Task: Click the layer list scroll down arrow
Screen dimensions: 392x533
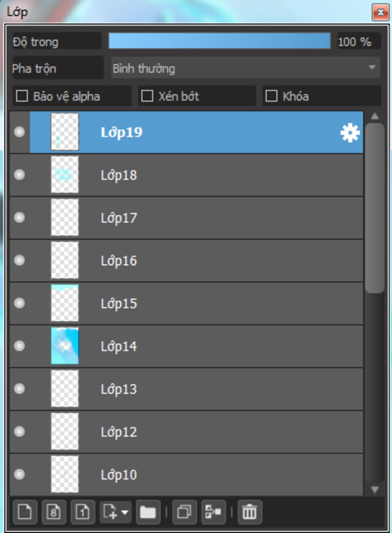Action: pyautogui.click(x=375, y=489)
